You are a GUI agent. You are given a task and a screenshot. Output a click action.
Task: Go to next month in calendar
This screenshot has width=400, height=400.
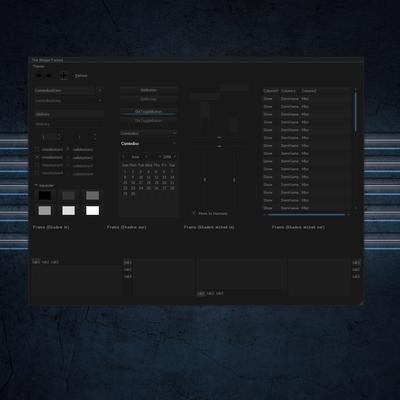pyautogui.click(x=147, y=157)
